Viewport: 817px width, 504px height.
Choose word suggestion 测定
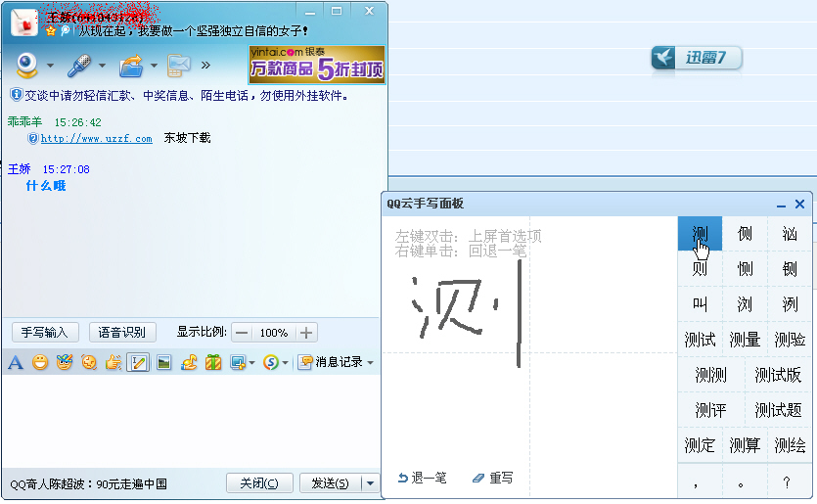(x=700, y=445)
